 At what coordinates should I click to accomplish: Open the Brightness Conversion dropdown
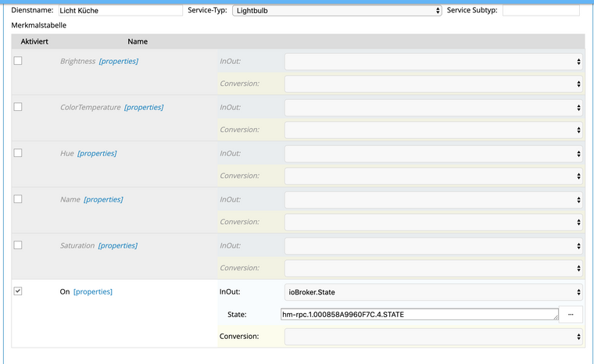[x=434, y=84]
